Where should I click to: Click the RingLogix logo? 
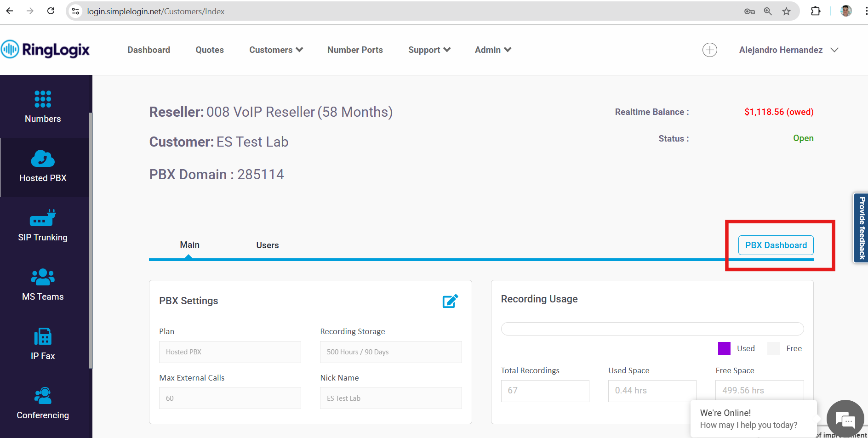tap(45, 50)
